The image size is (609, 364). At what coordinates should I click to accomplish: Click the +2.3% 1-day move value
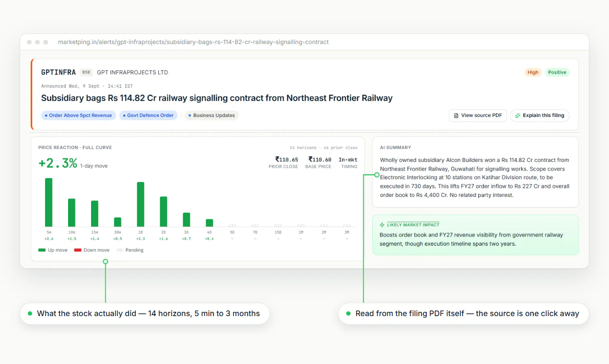[58, 163]
